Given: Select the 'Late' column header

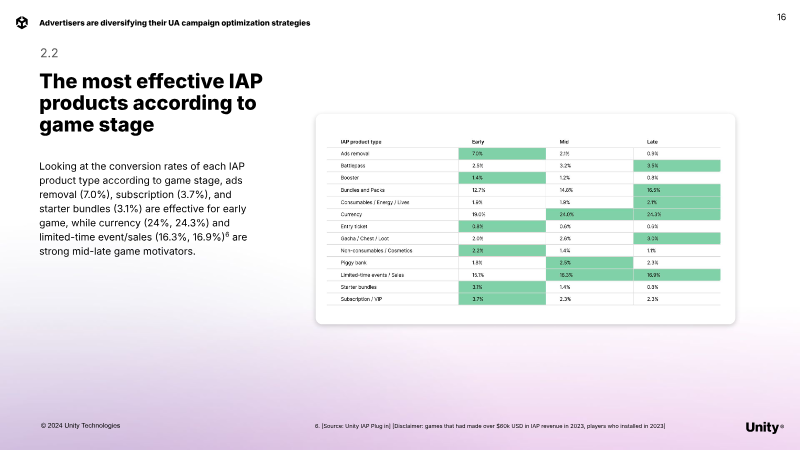Looking at the screenshot, I should (x=652, y=141).
